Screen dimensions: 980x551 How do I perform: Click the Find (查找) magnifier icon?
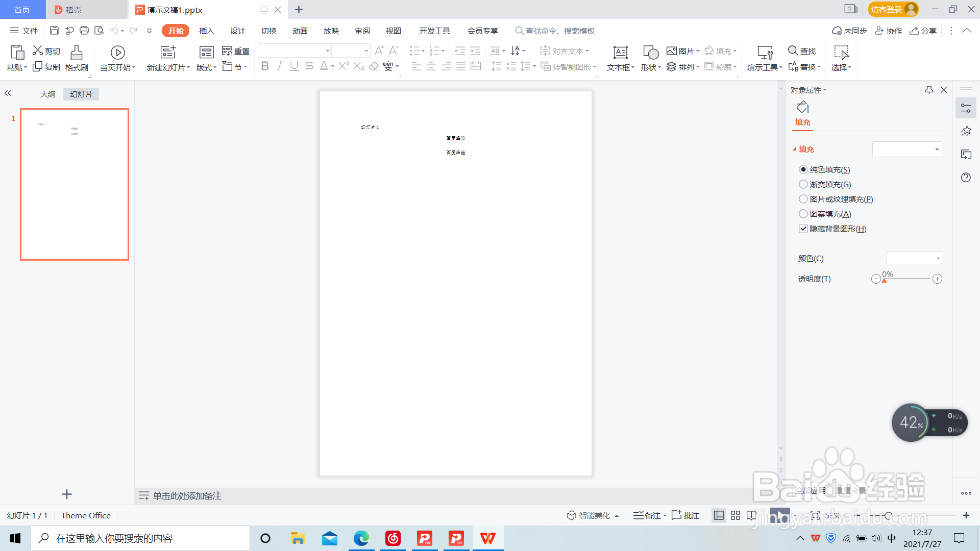click(x=793, y=51)
